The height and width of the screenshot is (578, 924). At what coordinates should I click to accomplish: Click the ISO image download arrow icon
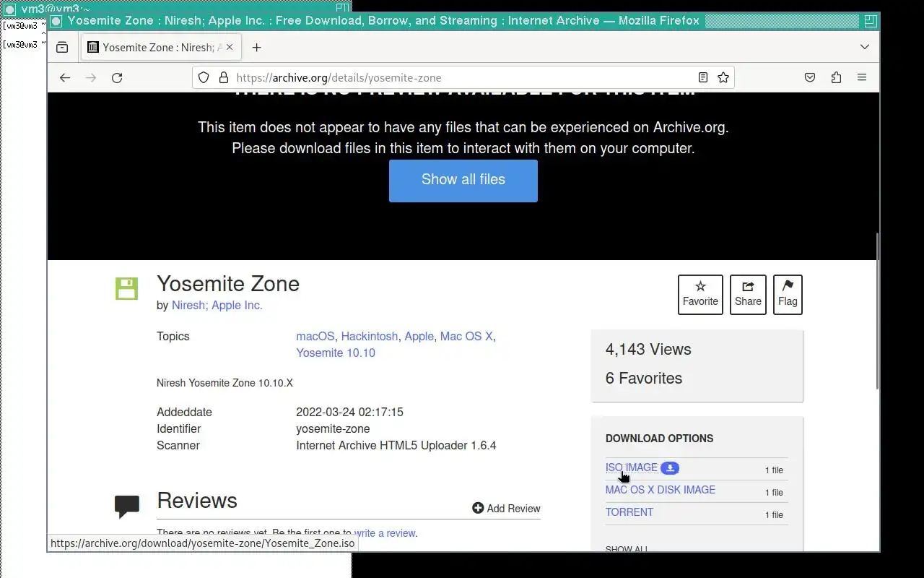click(670, 468)
